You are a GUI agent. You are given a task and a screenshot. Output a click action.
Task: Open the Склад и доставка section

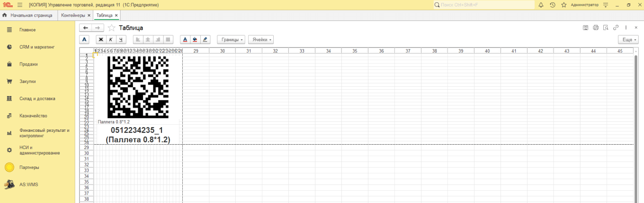point(38,99)
